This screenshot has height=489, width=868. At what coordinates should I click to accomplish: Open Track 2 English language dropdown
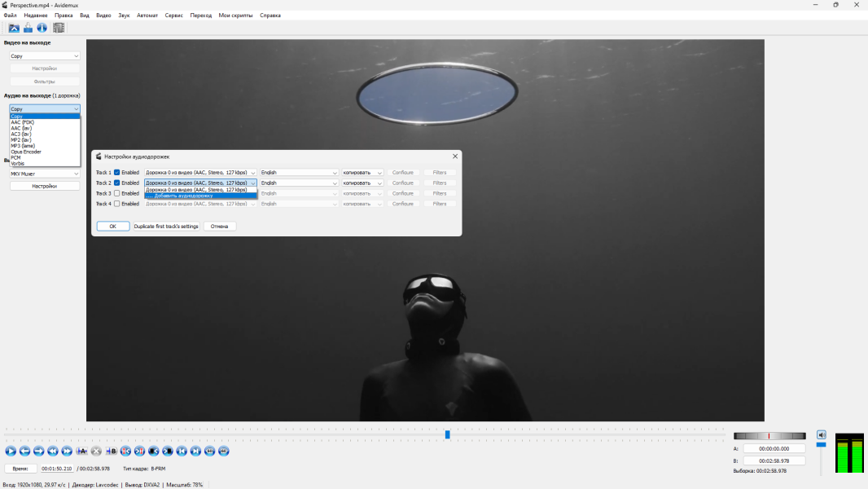coord(299,183)
